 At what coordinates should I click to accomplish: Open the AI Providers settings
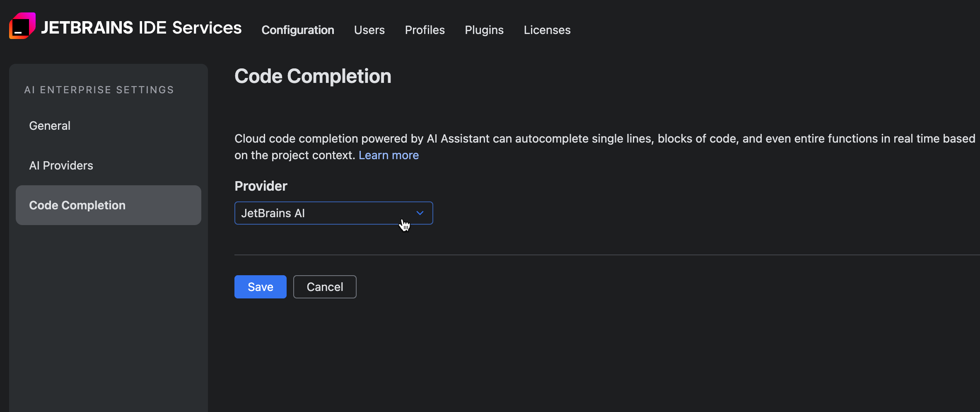pyautogui.click(x=61, y=165)
